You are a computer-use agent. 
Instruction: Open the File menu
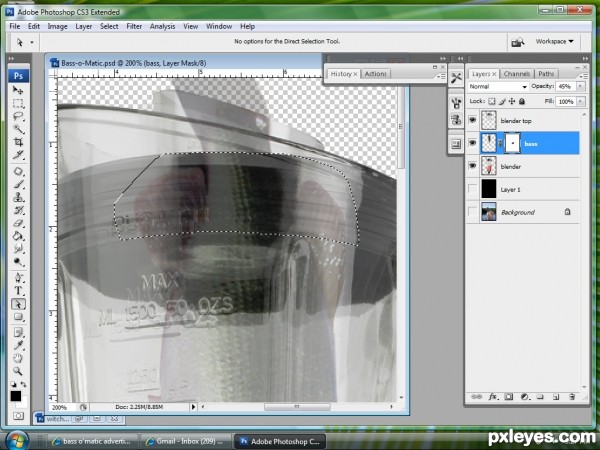(15, 26)
